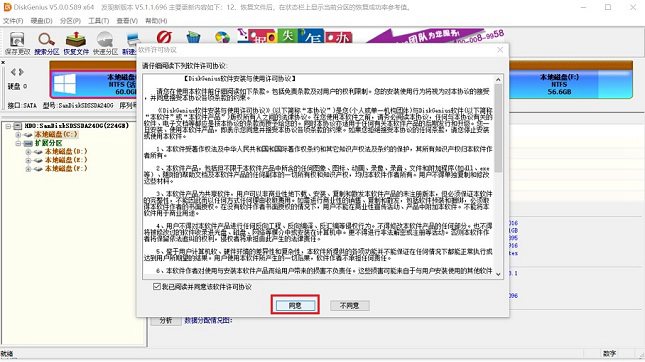Click the blue basket backup partition icon
Viewport: 645px width, 362px height.
[x=193, y=37]
